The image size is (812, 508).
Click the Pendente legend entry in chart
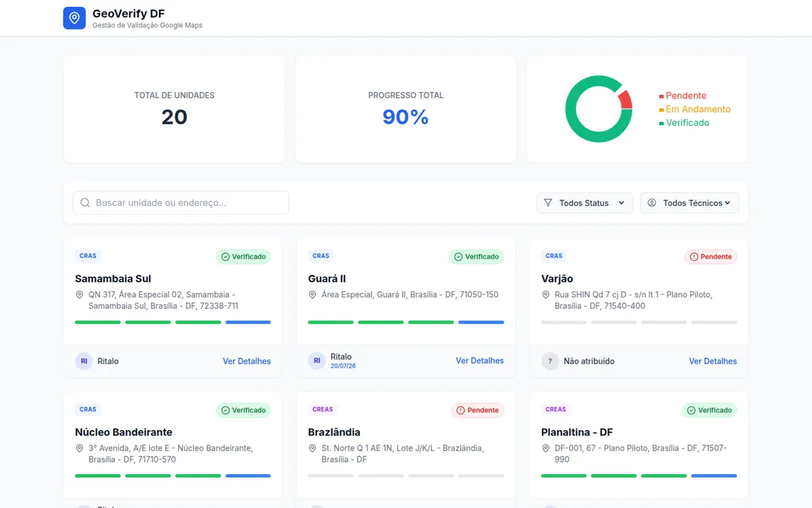pos(683,96)
